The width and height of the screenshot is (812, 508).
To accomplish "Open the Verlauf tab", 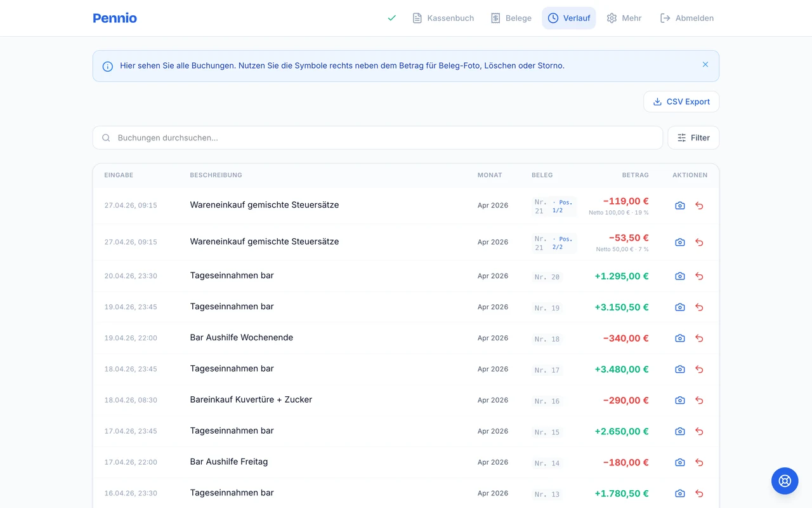I will click(568, 18).
